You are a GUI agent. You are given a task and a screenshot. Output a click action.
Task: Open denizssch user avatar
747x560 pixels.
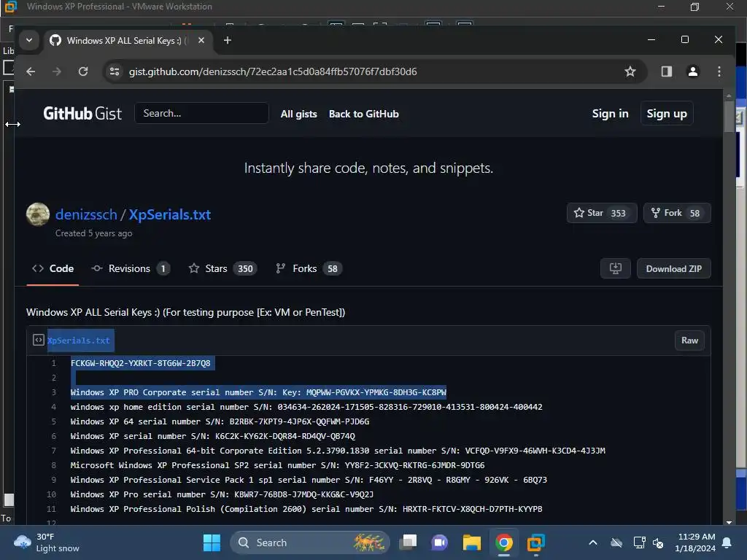38,214
